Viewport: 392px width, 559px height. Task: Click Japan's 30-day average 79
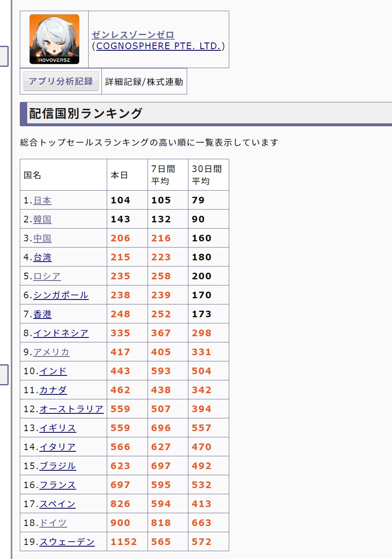tap(198, 200)
